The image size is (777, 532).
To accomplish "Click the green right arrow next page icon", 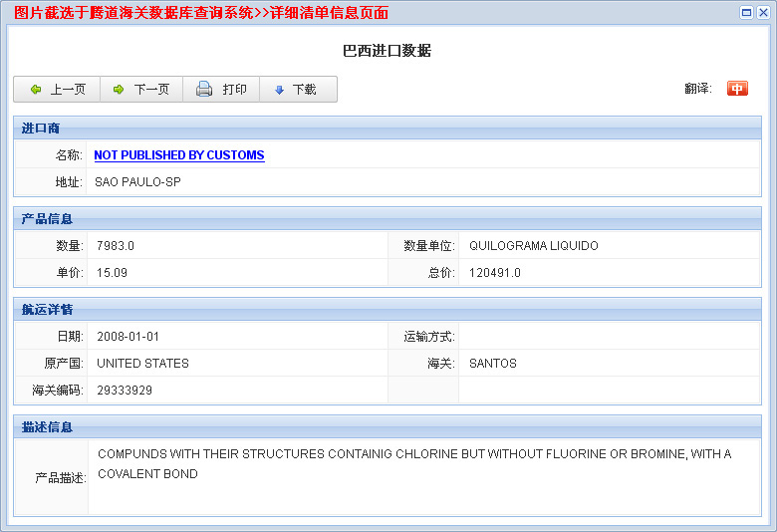I will click(118, 90).
